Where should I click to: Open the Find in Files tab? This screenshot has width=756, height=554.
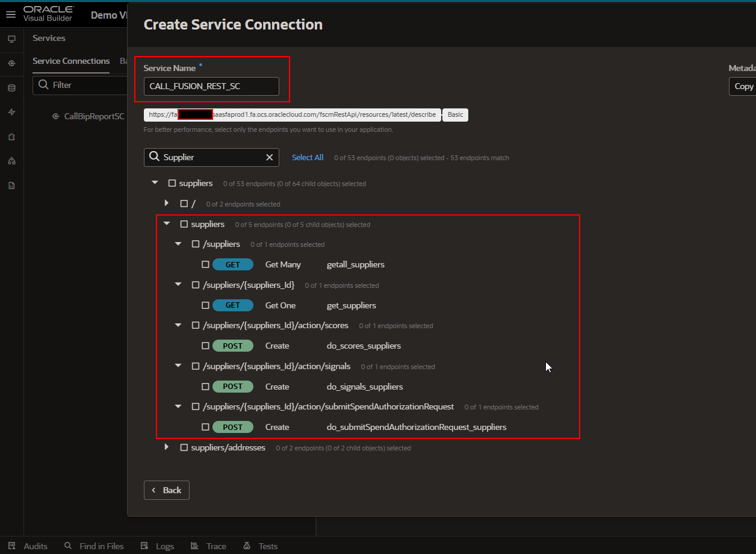(x=94, y=546)
